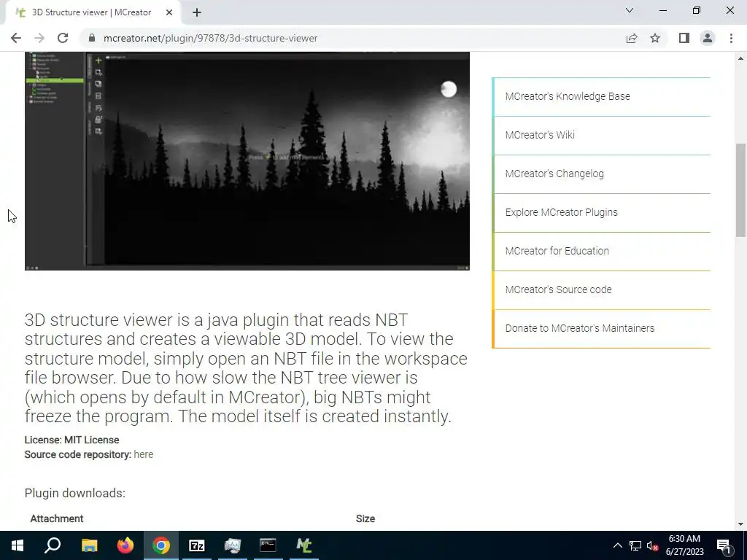Show hidden system tray icons
This screenshot has width=747, height=560.
(x=617, y=545)
